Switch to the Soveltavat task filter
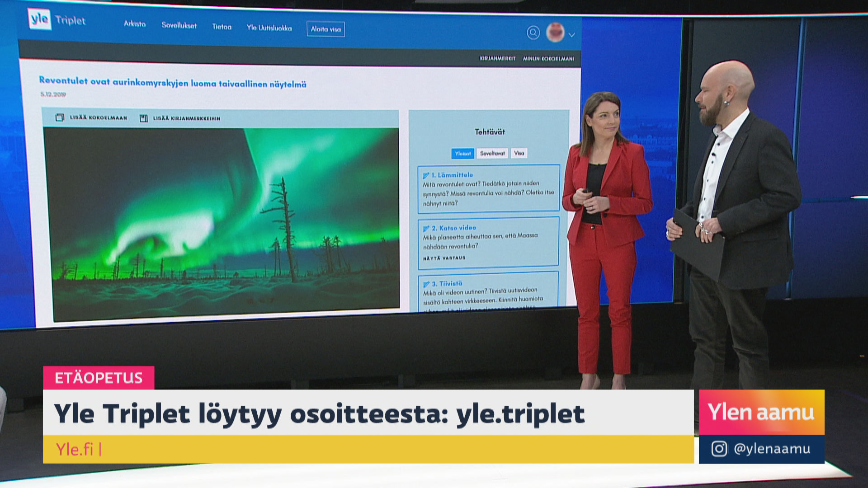The image size is (868, 488). [x=492, y=154]
